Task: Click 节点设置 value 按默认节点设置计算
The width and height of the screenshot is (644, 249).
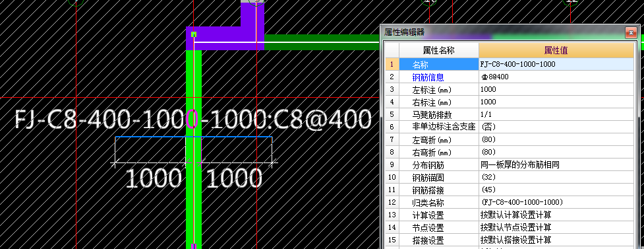Action: pyautogui.click(x=556, y=228)
